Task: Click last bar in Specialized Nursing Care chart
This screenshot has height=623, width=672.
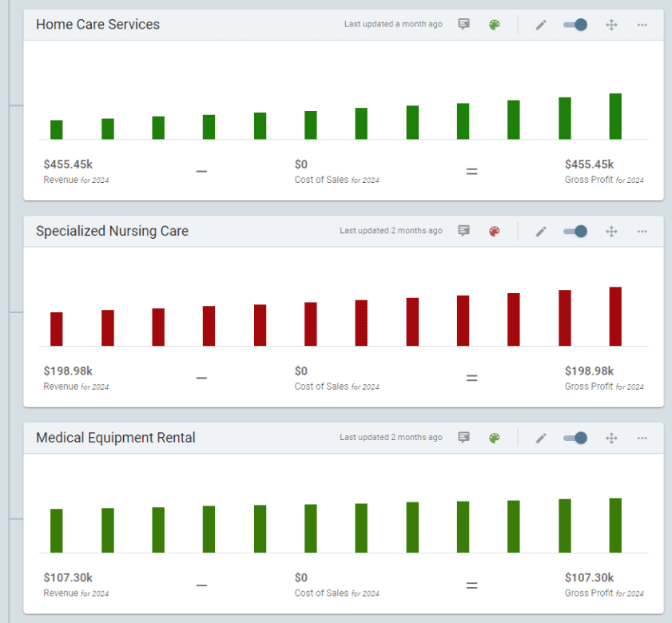Action: click(615, 317)
